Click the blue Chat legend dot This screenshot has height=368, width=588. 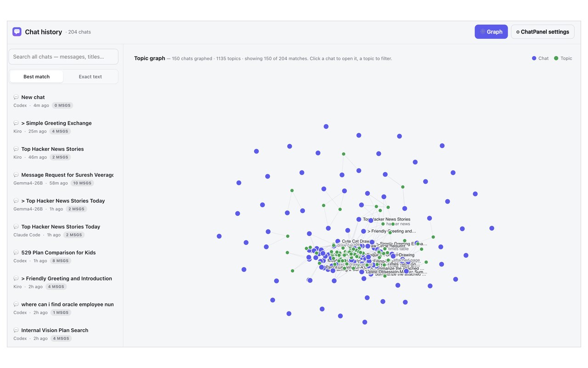(534, 58)
